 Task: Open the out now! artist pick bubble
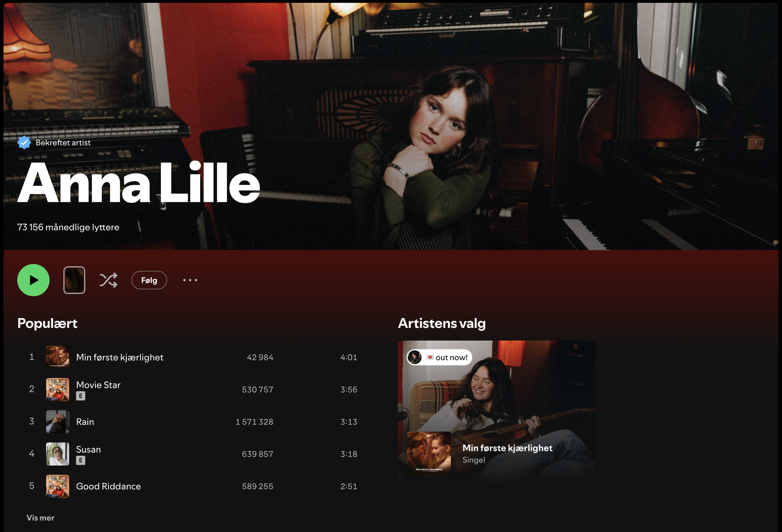tap(439, 357)
